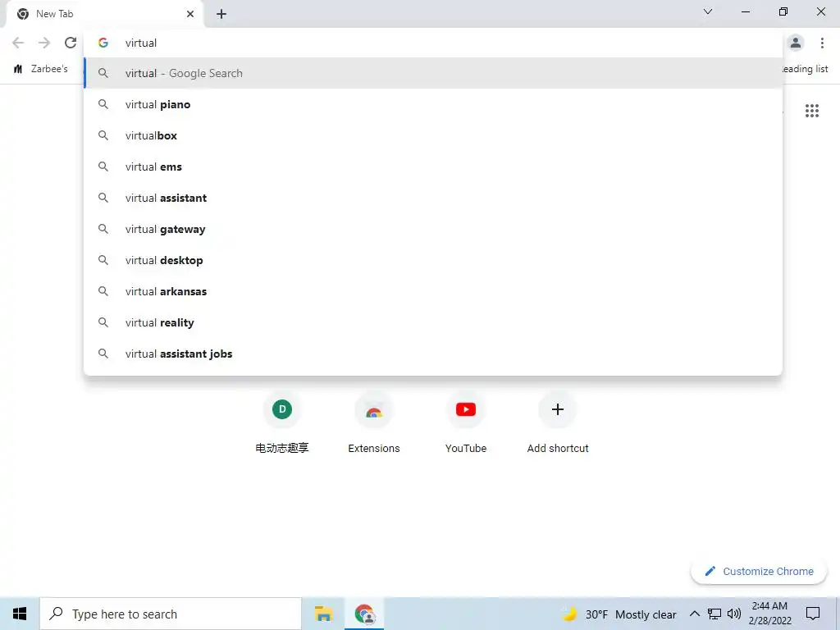Open a new tab with plus button
The image size is (840, 630).
tap(221, 14)
